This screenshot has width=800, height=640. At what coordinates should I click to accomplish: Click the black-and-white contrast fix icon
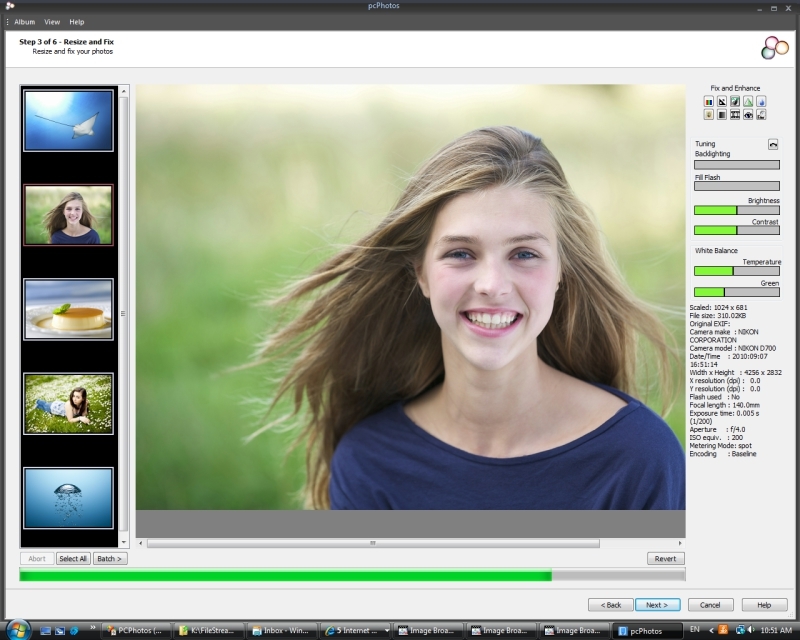coord(721,102)
